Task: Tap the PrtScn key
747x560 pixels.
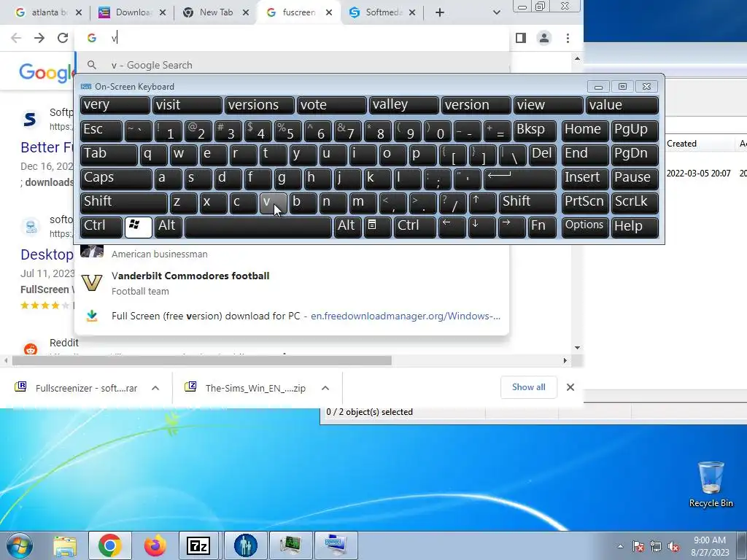Action: pyautogui.click(x=584, y=202)
